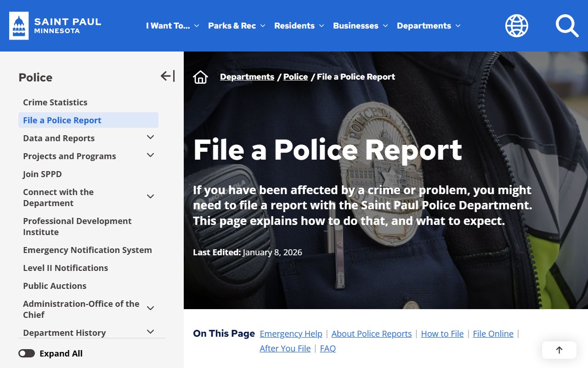Click File a Police Report breadcrumb text
This screenshot has width=588, height=368.
pos(356,77)
